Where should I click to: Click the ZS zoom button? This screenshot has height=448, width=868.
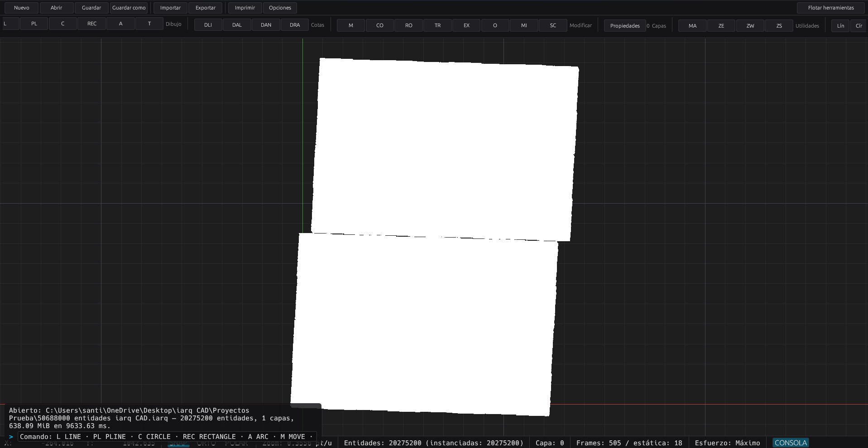pos(779,26)
